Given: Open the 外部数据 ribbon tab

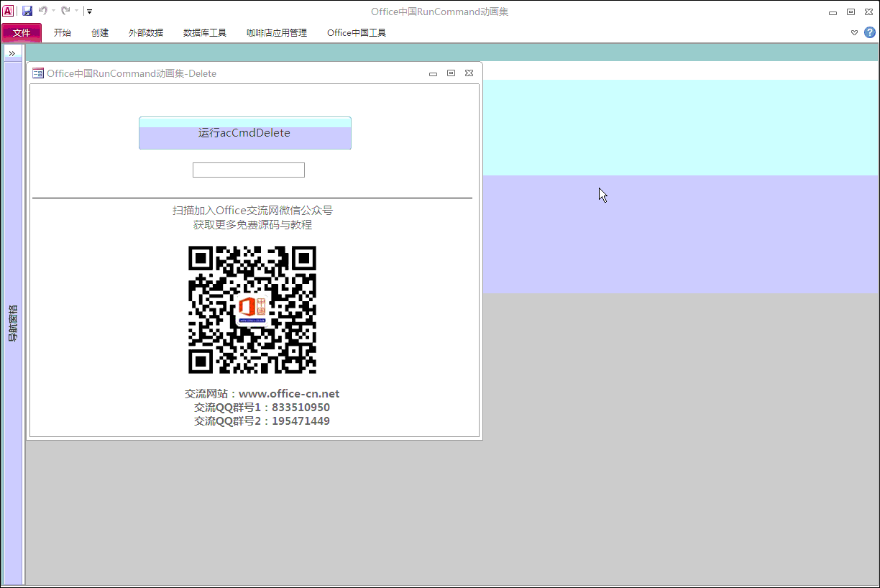Looking at the screenshot, I should pyautogui.click(x=146, y=32).
